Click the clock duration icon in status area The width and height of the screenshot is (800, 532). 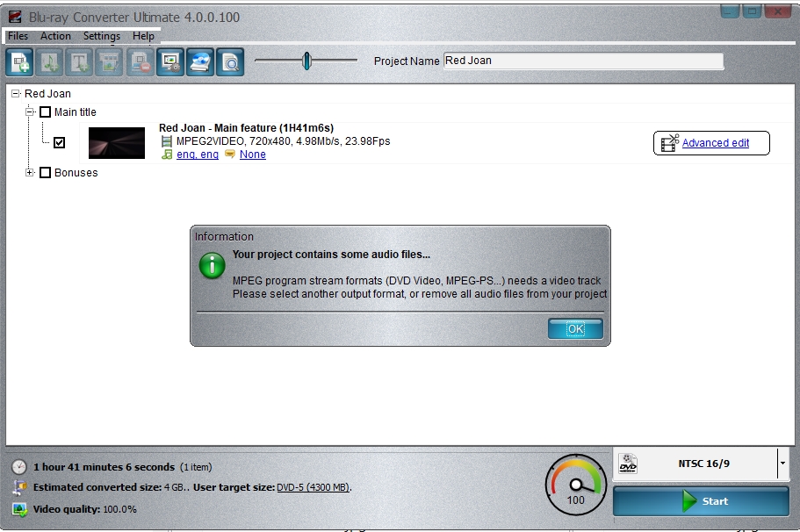tap(18, 467)
